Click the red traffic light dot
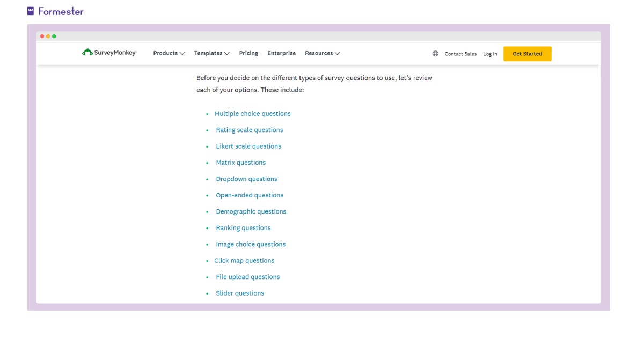The width and height of the screenshot is (644, 338). pos(42,36)
